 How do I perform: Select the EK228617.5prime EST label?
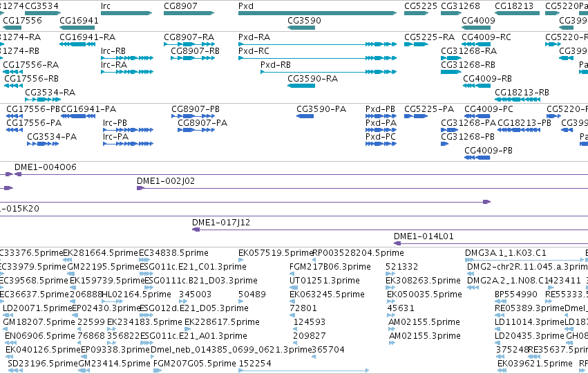pyautogui.click(x=222, y=322)
